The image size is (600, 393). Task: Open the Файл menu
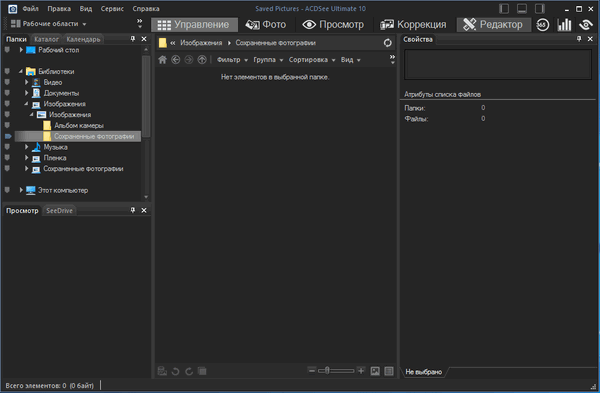click(31, 8)
